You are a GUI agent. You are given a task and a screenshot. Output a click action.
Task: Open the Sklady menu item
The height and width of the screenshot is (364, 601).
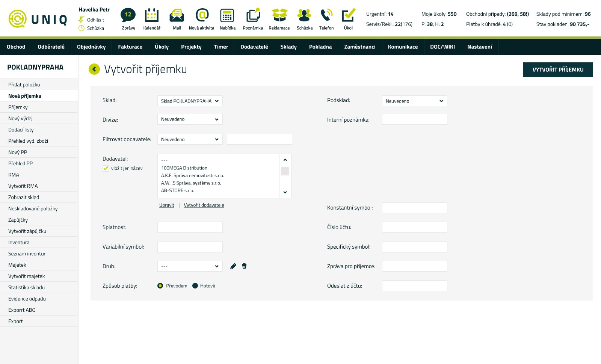(x=288, y=47)
